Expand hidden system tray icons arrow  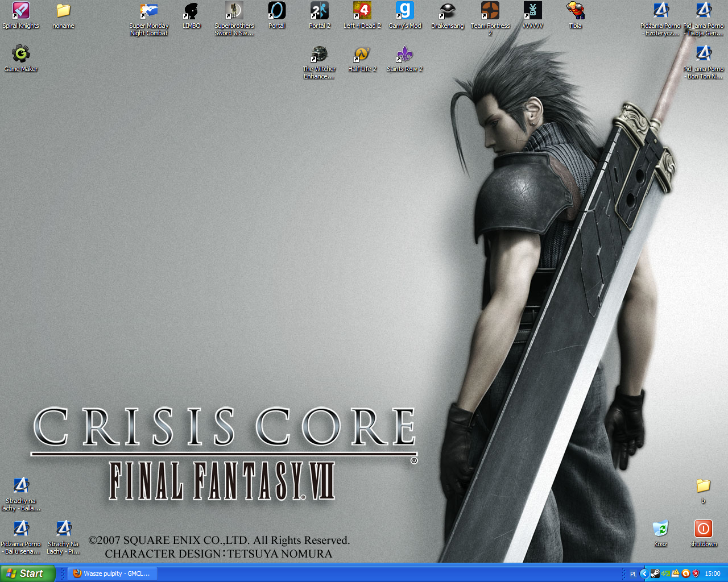pyautogui.click(x=644, y=573)
